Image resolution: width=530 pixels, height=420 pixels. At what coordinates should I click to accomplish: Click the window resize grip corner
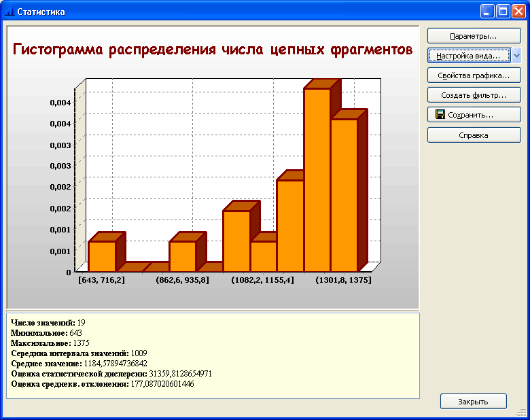(x=523, y=412)
